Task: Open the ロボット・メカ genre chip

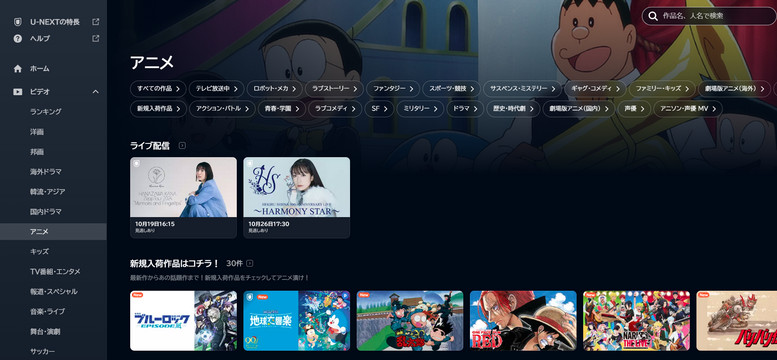Action: 275,89
